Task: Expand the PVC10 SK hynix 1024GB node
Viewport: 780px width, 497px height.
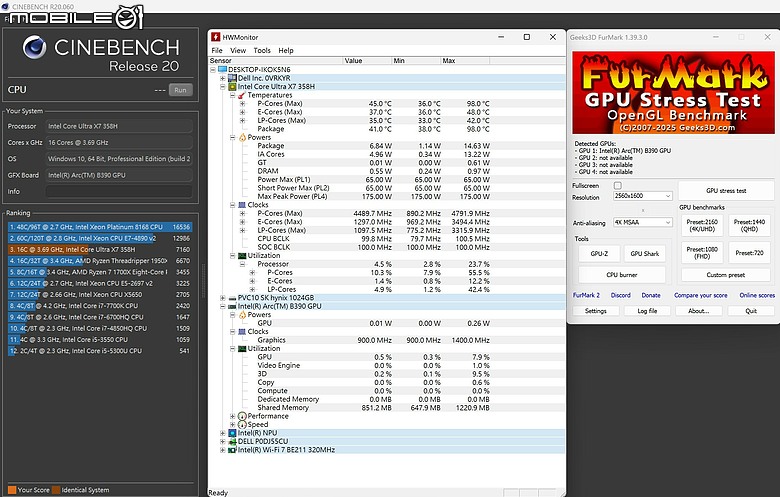Action: (x=223, y=298)
